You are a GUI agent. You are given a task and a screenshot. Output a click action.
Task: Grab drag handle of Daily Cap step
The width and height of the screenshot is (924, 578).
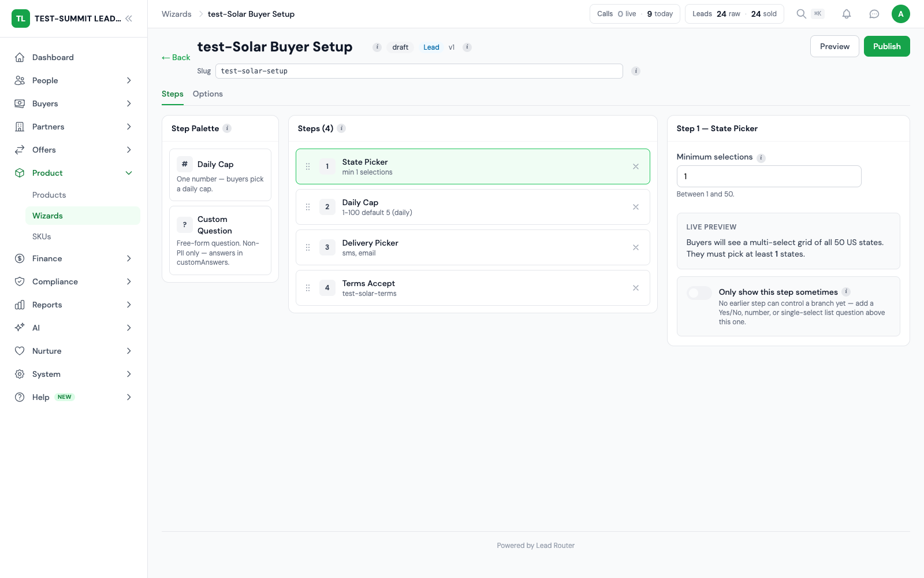[308, 207]
